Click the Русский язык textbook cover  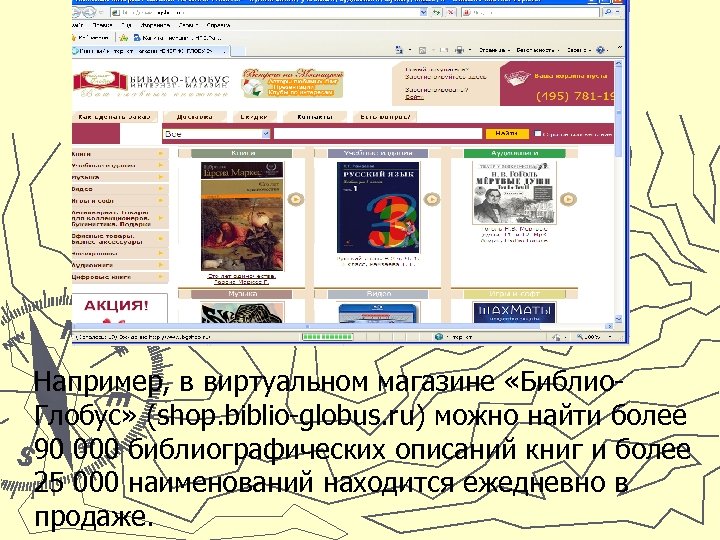click(x=378, y=207)
